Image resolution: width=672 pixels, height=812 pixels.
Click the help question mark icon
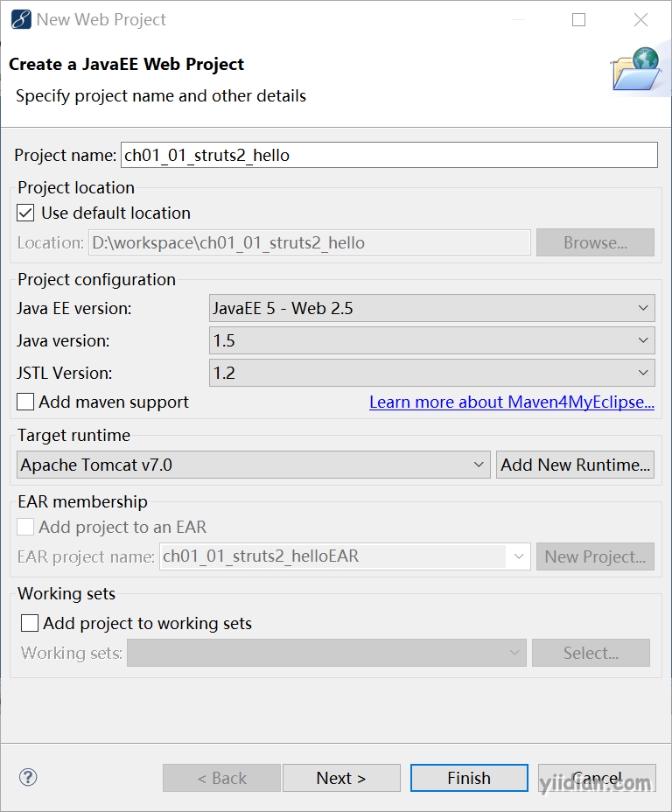pos(28,777)
